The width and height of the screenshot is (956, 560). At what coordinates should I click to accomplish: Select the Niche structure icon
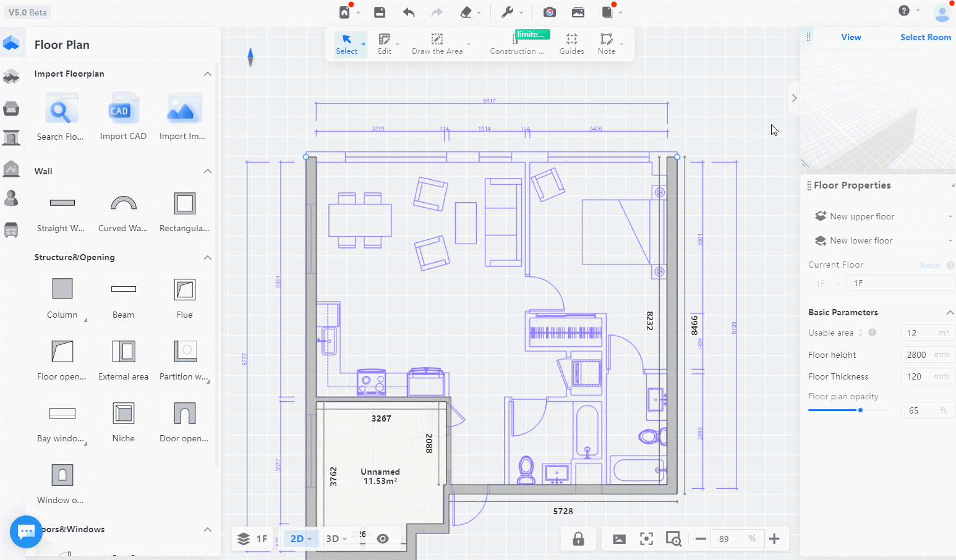pos(123,414)
